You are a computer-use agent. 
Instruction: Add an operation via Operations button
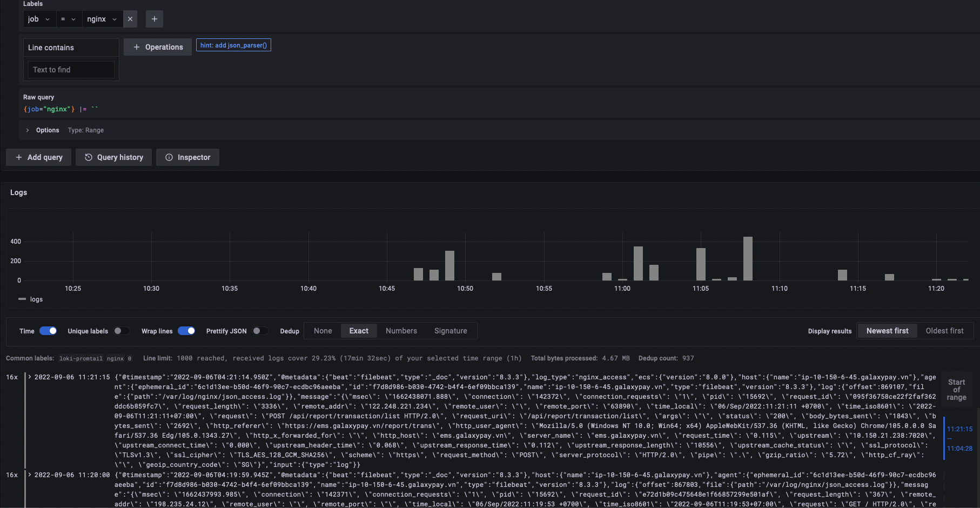[158, 47]
